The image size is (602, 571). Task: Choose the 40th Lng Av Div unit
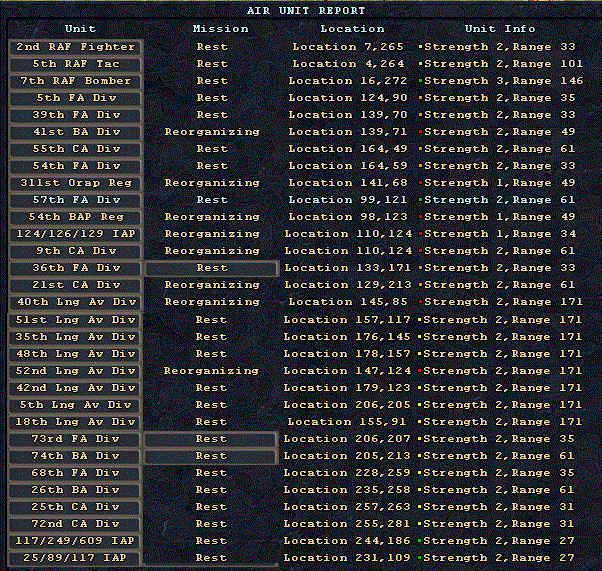click(x=75, y=302)
